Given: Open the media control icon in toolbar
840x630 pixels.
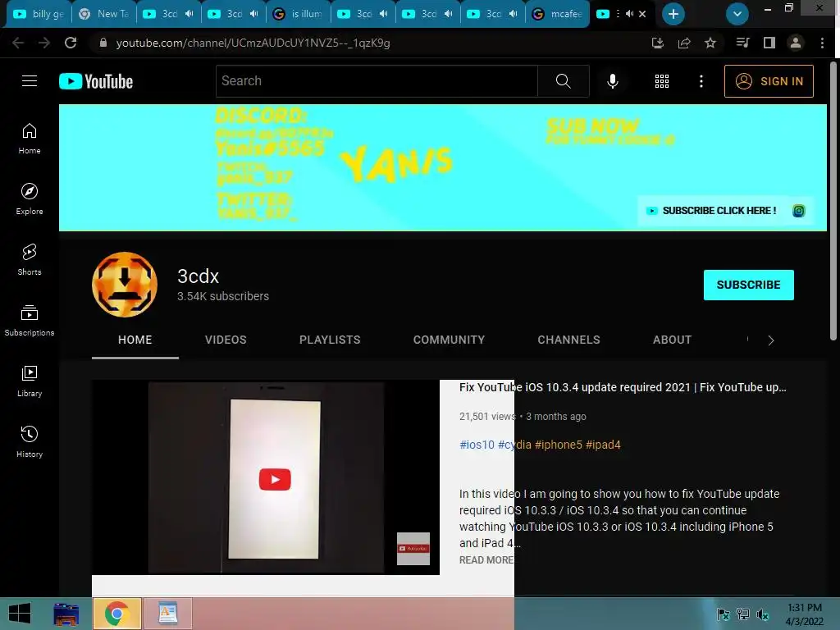Looking at the screenshot, I should (742, 43).
